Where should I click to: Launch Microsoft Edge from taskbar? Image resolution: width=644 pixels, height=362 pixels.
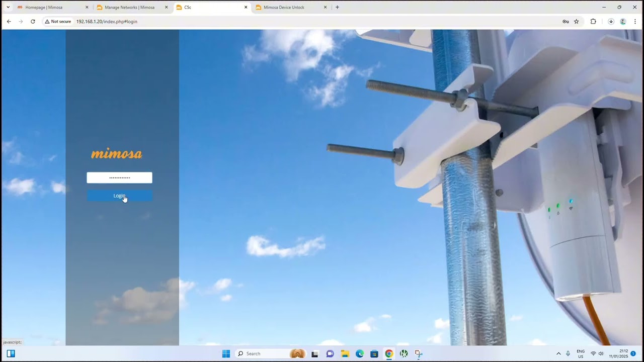coord(360,353)
